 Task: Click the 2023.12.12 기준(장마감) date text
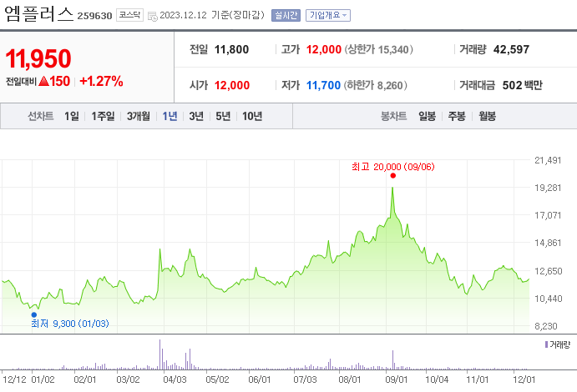pos(212,16)
